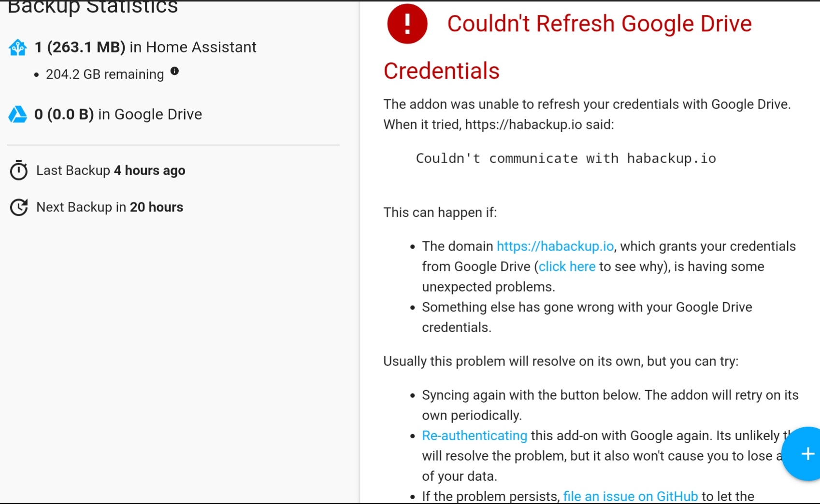Click the info icon beside 204.2 GB remaining
Screen dimensions: 820x504
[174, 71]
